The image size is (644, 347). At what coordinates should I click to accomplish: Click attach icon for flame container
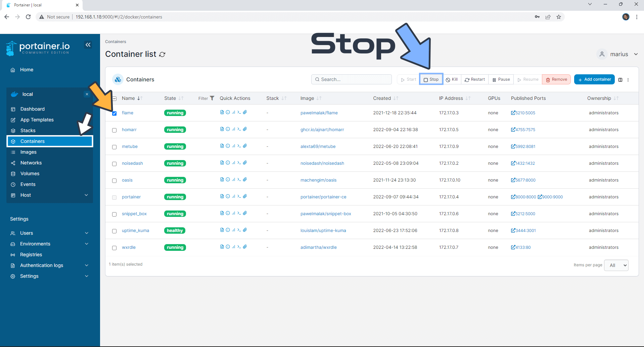(x=245, y=112)
